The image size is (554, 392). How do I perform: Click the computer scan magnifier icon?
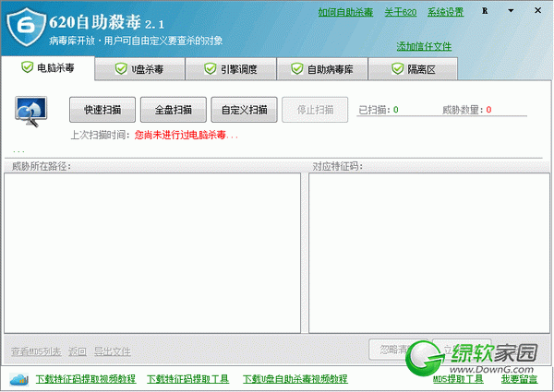(x=30, y=112)
